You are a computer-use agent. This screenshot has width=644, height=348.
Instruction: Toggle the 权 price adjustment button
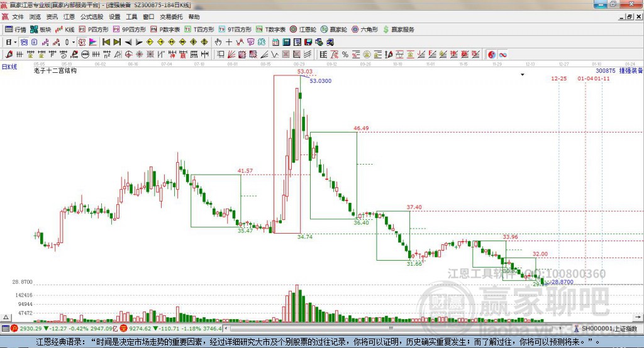(82, 42)
